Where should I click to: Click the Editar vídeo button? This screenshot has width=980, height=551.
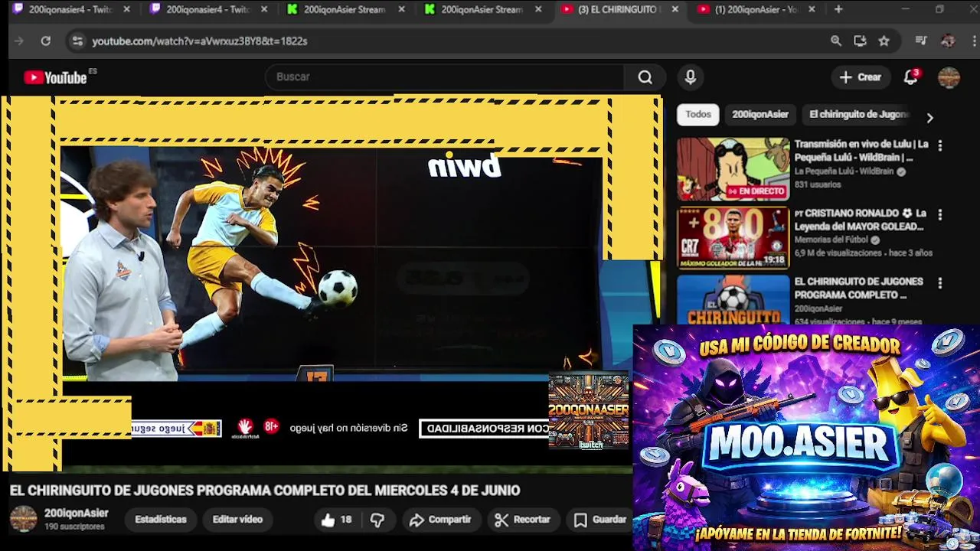click(237, 520)
